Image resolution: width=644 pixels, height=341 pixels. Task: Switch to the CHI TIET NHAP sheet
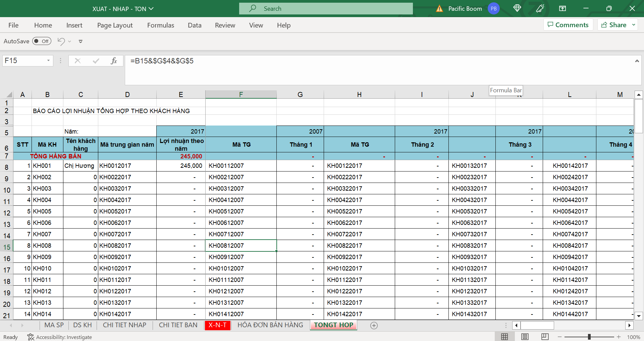click(x=124, y=325)
